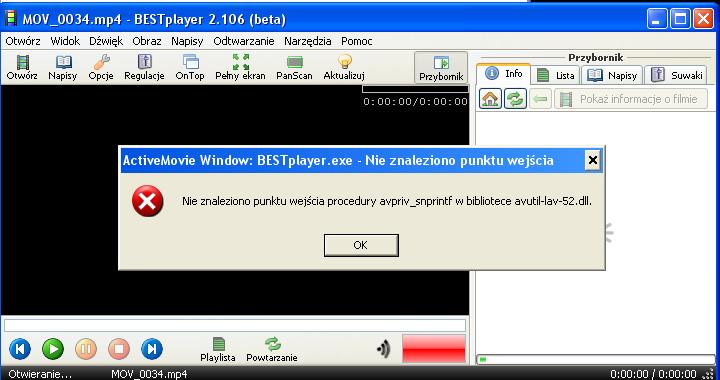
Task: Open the Obraz menu
Action: (x=147, y=41)
